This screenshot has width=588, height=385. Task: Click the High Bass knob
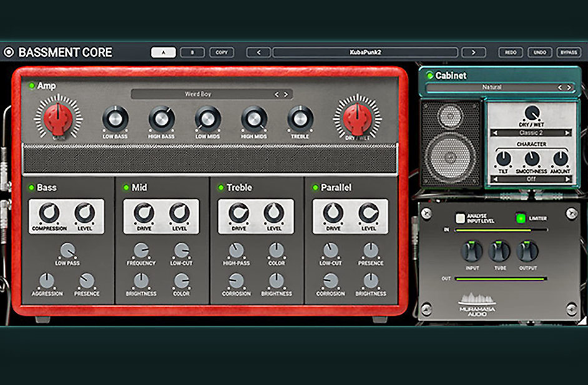coord(162,119)
